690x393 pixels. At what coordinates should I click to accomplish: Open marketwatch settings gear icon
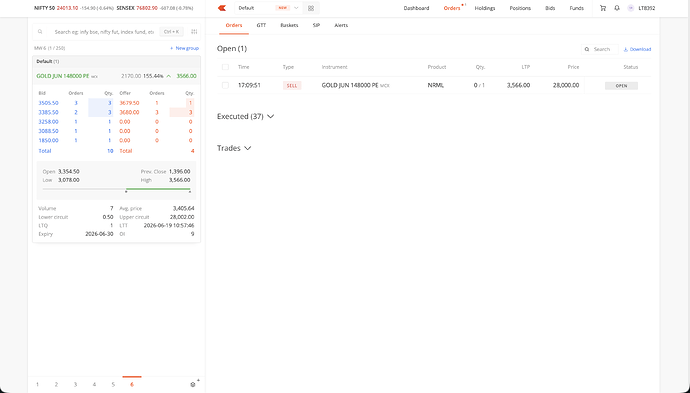pos(193,384)
